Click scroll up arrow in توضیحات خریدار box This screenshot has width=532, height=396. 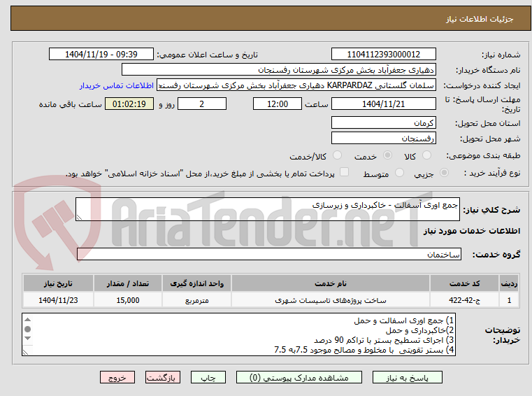coord(28,320)
